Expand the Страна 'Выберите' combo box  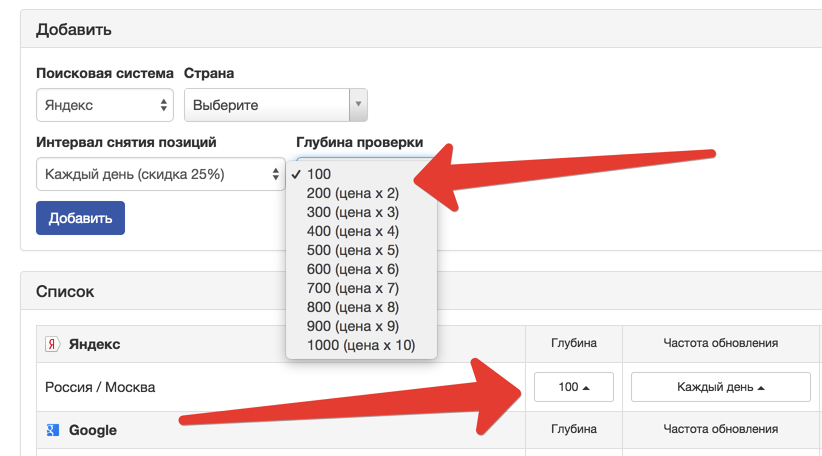point(266,105)
